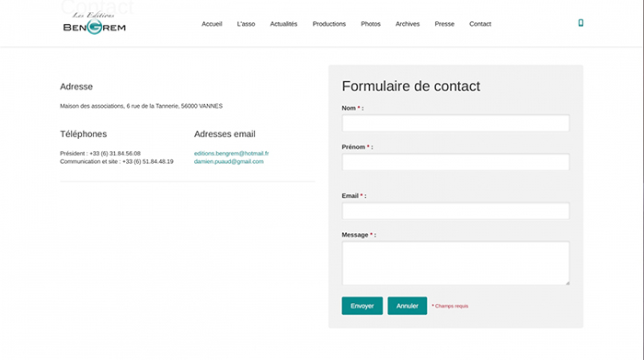Open the Photos page

point(371,24)
